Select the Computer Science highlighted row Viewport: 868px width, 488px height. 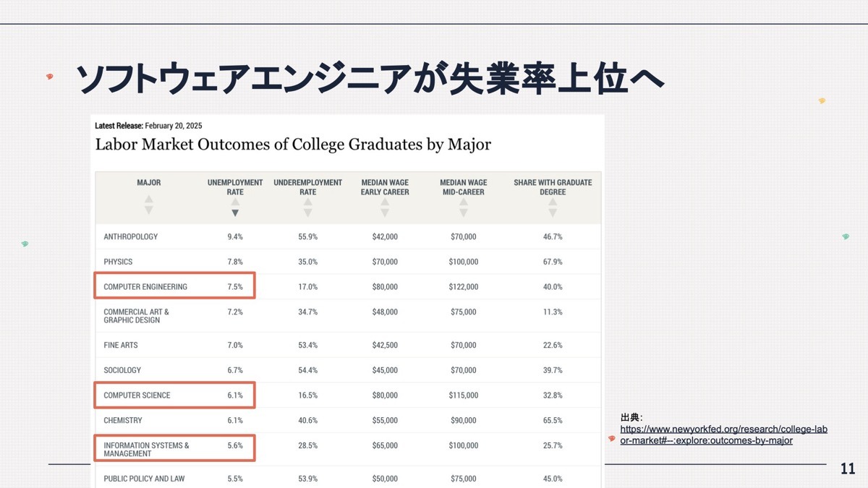click(174, 395)
